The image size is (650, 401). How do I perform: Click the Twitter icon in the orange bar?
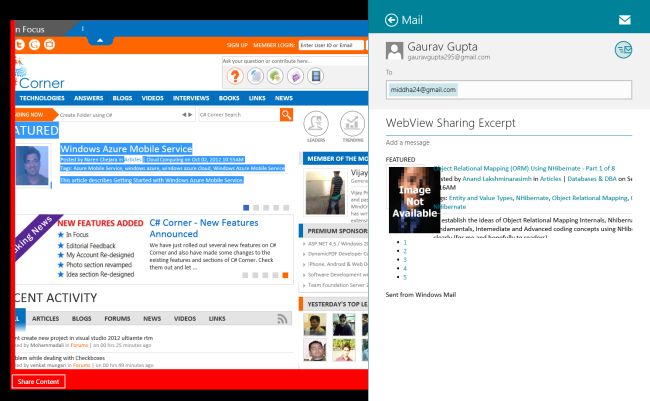point(19,44)
